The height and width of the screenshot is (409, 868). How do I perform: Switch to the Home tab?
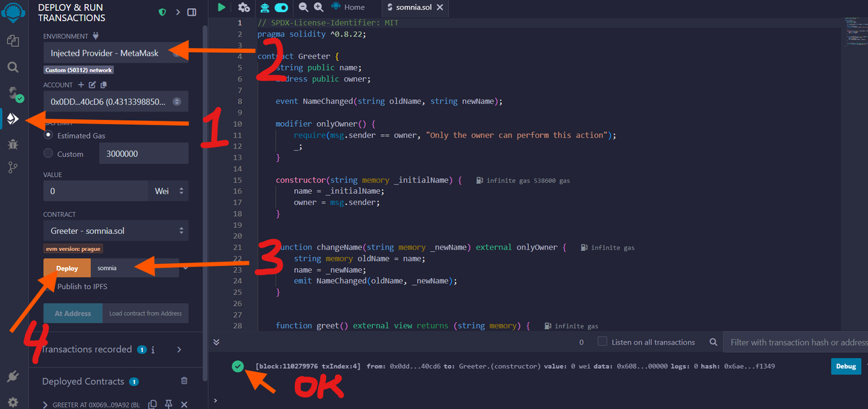[348, 7]
